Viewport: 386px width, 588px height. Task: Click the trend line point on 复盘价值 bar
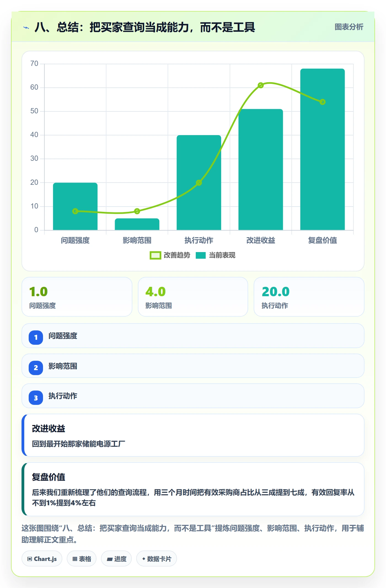(323, 102)
